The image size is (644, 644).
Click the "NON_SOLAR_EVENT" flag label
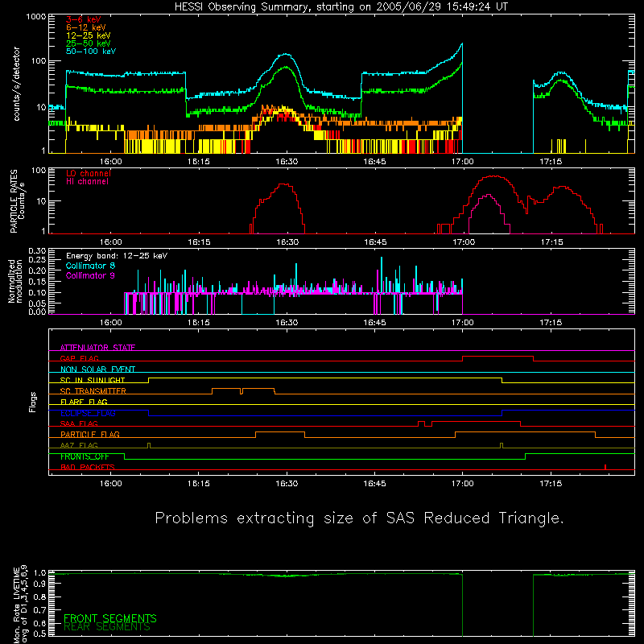point(97,369)
